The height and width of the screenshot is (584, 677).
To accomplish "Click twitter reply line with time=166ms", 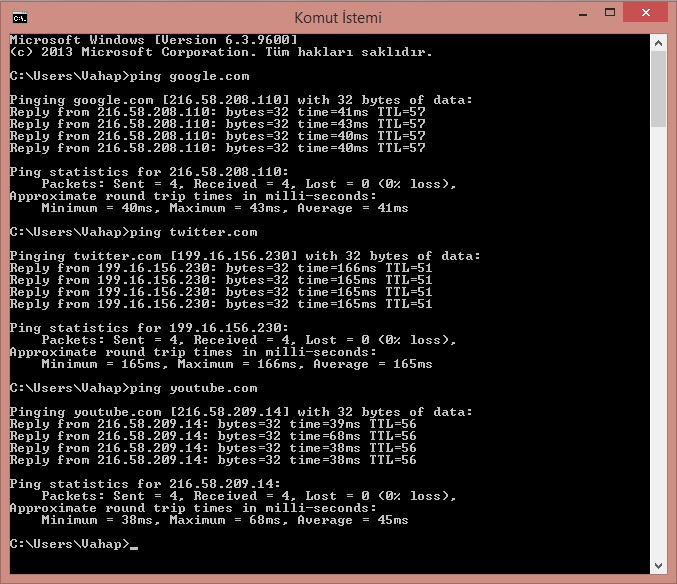I will [x=221, y=268].
